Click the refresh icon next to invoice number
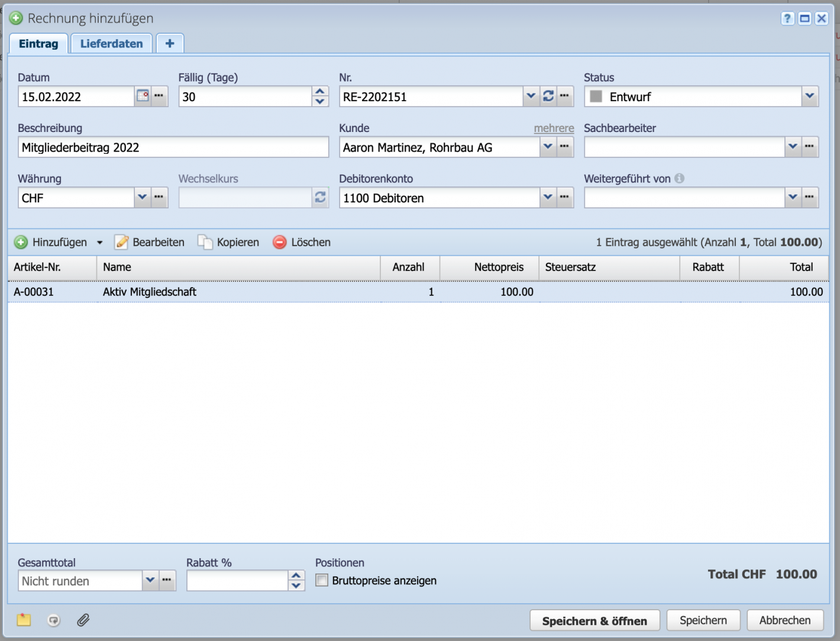The image size is (840, 641). 548,96
